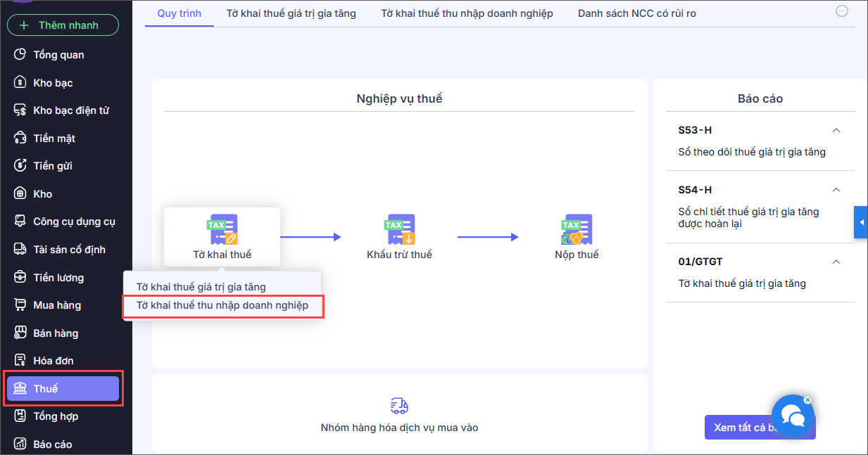This screenshot has height=455, width=868.
Task: Click the S53-H report code
Action: 695,130
